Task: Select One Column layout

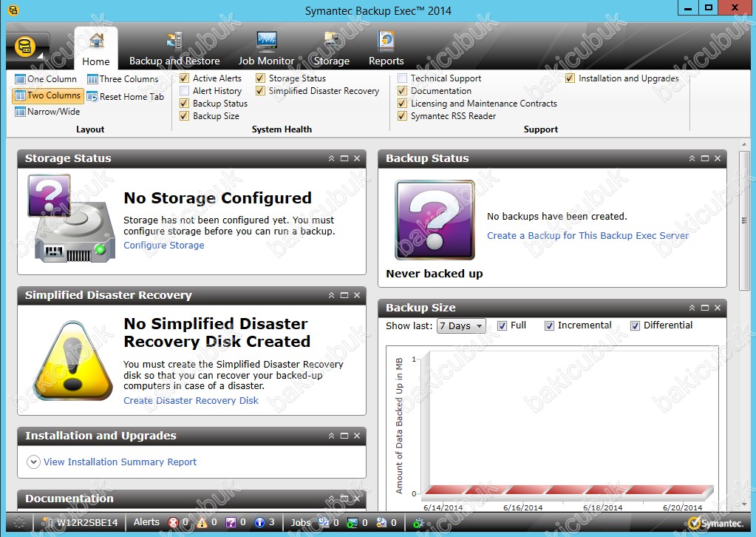Action: click(46, 78)
